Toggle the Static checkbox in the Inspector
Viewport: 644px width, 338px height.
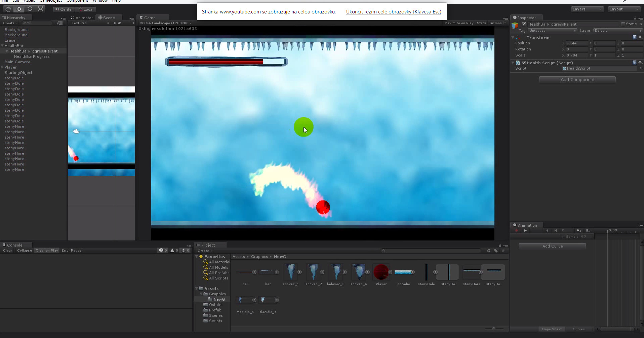(x=623, y=24)
